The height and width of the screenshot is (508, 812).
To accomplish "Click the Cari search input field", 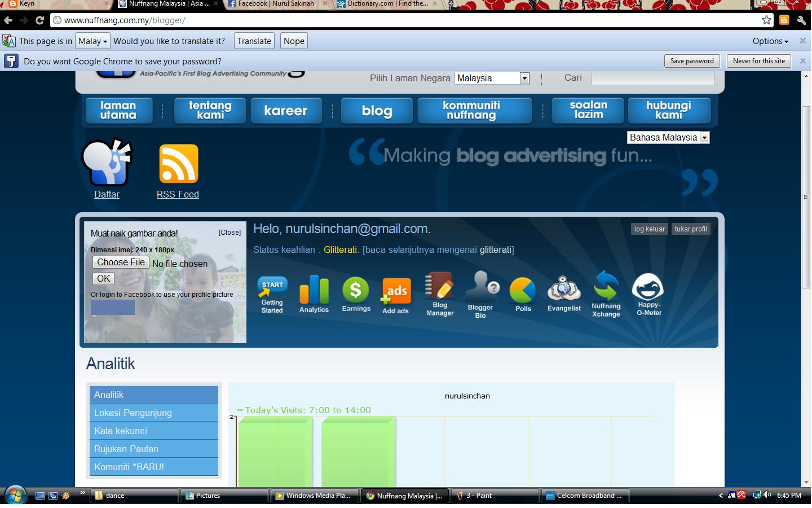I will click(x=652, y=78).
